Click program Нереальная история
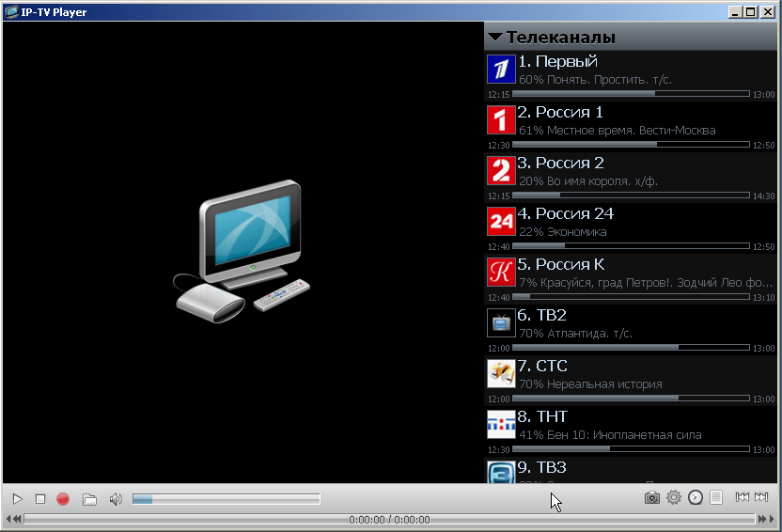 (x=604, y=384)
